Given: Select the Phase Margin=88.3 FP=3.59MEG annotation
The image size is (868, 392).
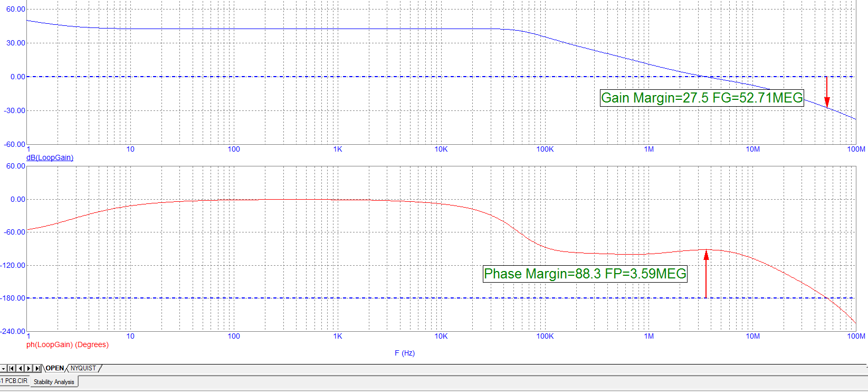Looking at the screenshot, I should tap(585, 274).
